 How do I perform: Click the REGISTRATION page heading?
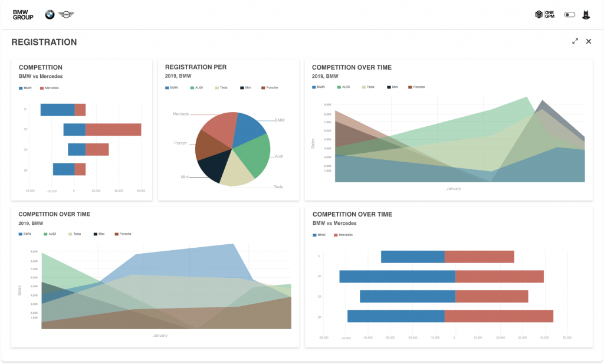click(x=44, y=42)
